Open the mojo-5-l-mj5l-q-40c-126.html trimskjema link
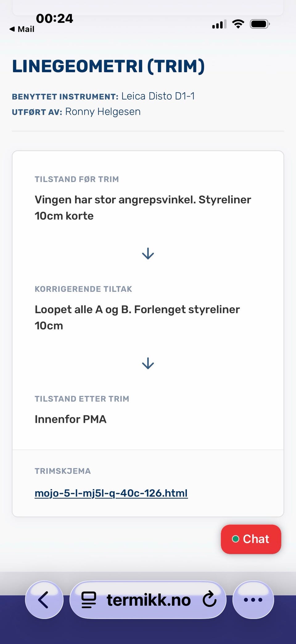 [111, 493]
